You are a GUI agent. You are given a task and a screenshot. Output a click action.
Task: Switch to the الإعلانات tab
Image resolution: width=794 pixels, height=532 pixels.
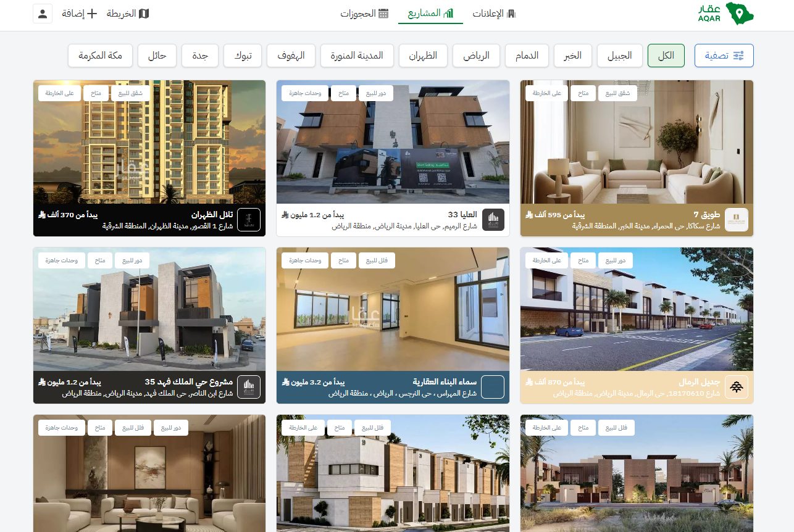click(x=494, y=14)
